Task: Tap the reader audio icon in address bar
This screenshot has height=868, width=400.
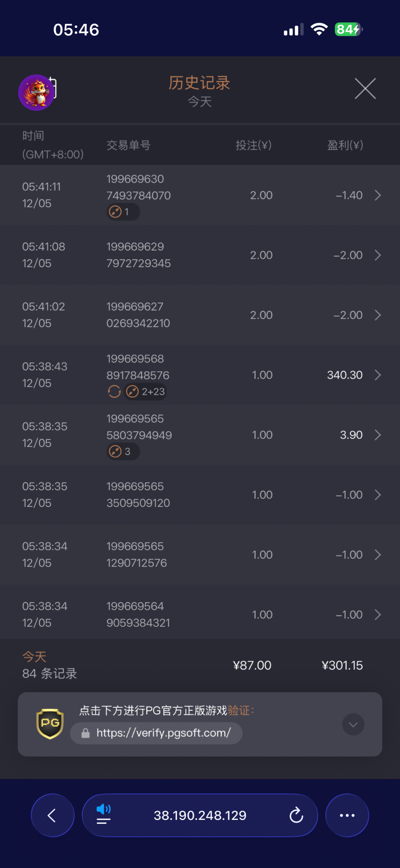Action: [x=104, y=814]
